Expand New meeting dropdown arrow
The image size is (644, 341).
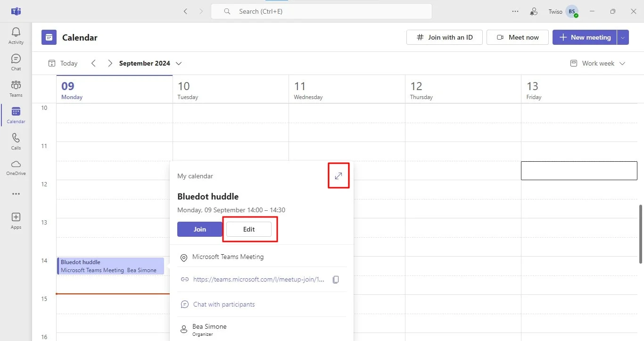(623, 37)
